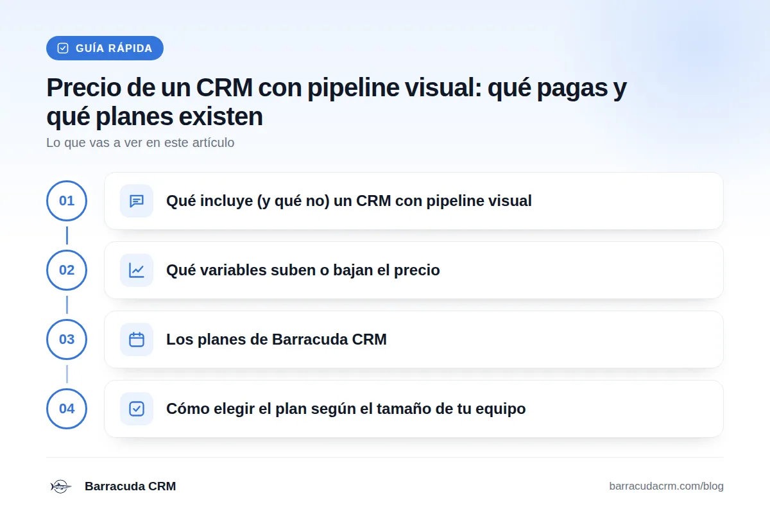Open 'Los planes de Barracuda CRM' card
The width and height of the screenshot is (770, 532).
pos(414,339)
